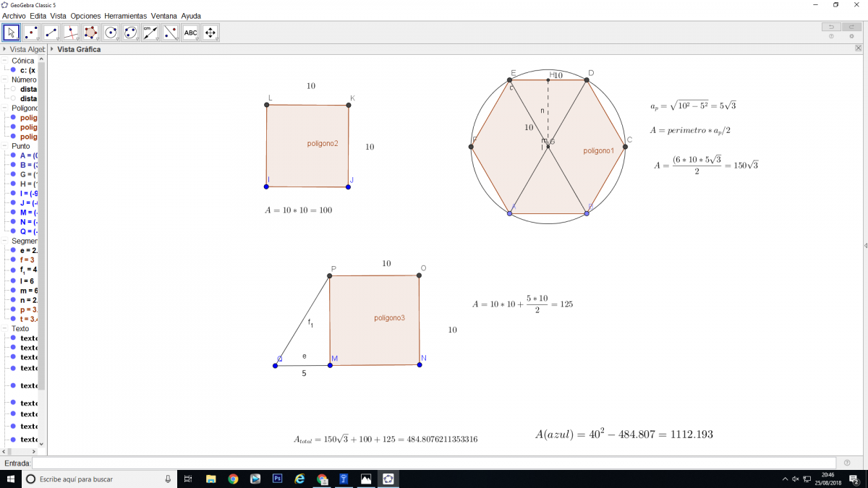Select the Ellipse conic tool

(131, 33)
